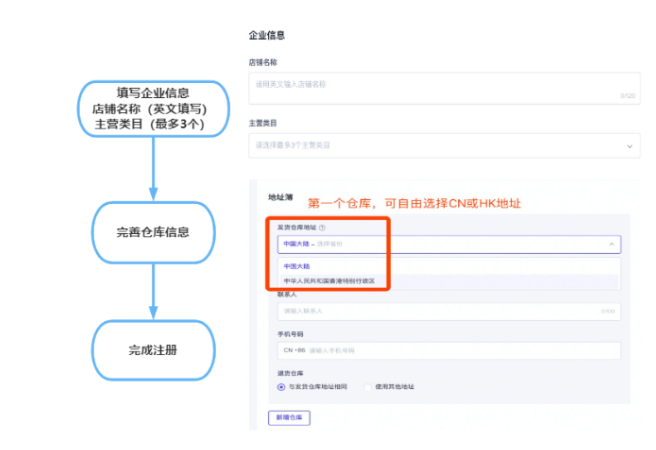This screenshot has height=450, width=656.
Task: Click the 填写企业信息 flowchart step
Action: [x=154, y=109]
